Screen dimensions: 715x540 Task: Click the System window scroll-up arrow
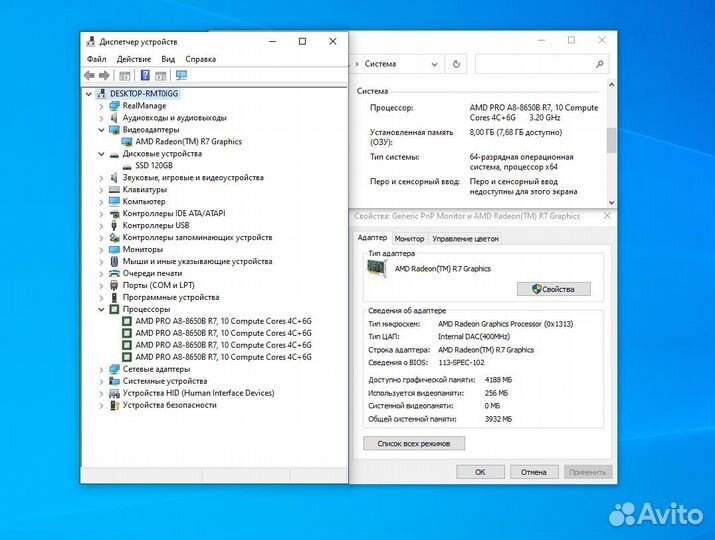click(611, 85)
